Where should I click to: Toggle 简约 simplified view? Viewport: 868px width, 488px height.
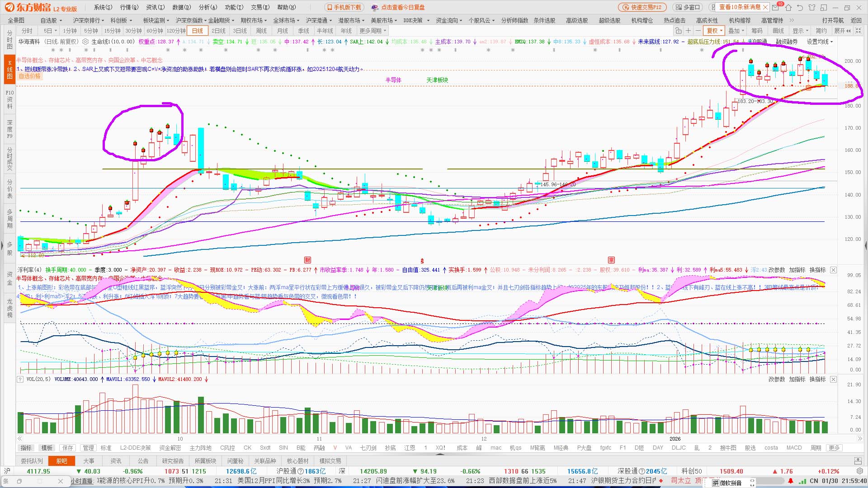821,31
